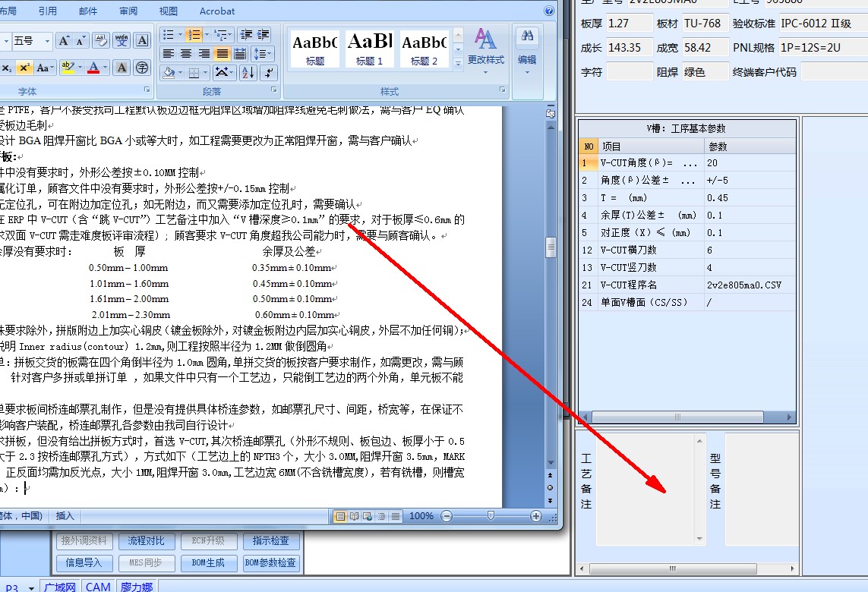Click the 指示检查 button
The width and height of the screenshot is (868, 592).
point(270,541)
